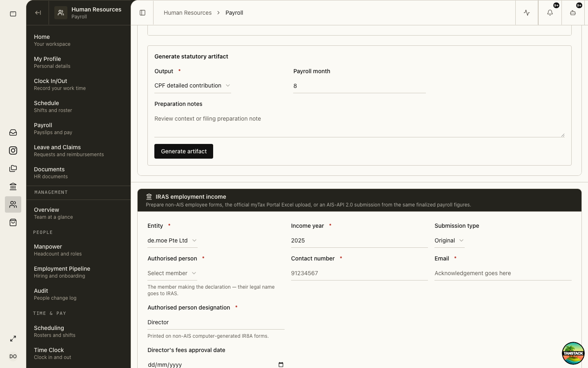This screenshot has width=588, height=368.
Task: Open the files folders icon in rail
Action: pos(13,168)
